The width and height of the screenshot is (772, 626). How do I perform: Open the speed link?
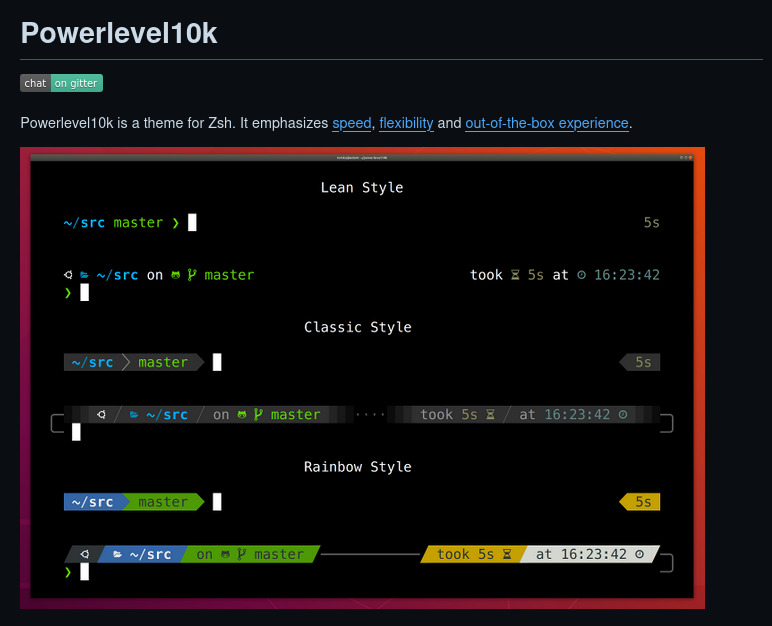pos(352,123)
